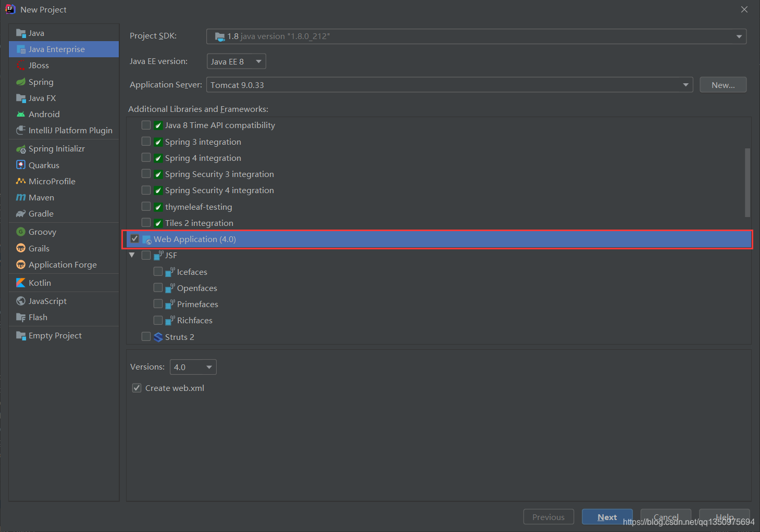Select the Openfaces tree item label
This screenshot has width=760, height=532.
[197, 288]
